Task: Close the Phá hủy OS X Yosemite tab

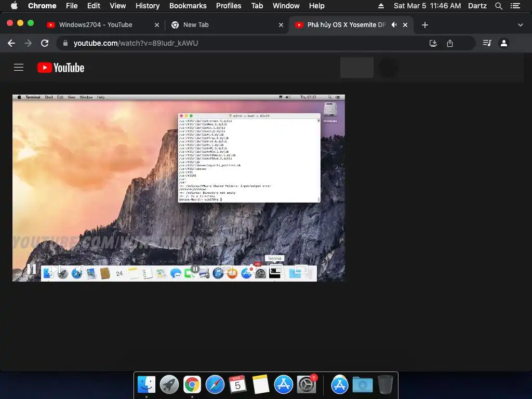Action: (405, 25)
